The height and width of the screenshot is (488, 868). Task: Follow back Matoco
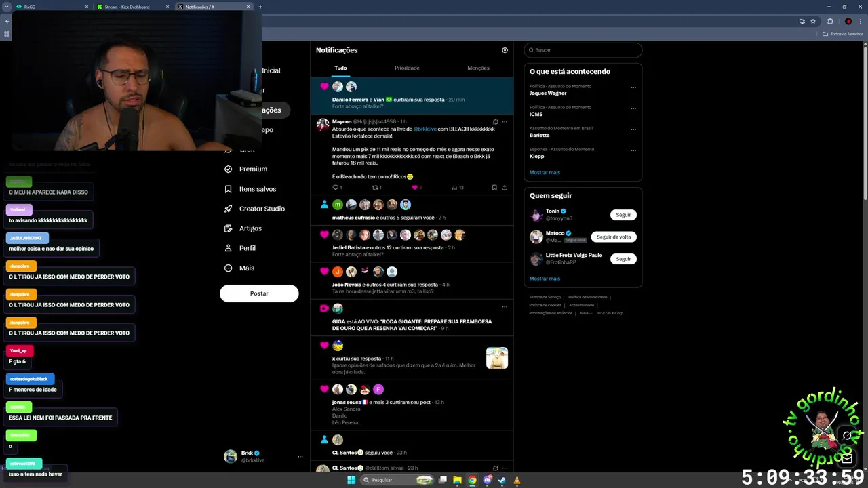[614, 237]
